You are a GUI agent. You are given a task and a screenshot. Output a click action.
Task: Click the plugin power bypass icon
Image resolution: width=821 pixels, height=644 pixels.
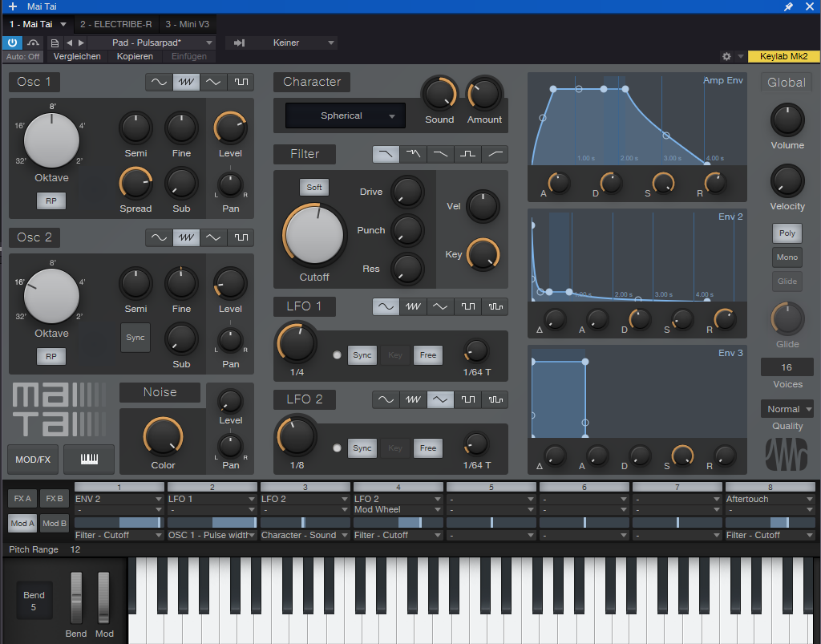13,43
